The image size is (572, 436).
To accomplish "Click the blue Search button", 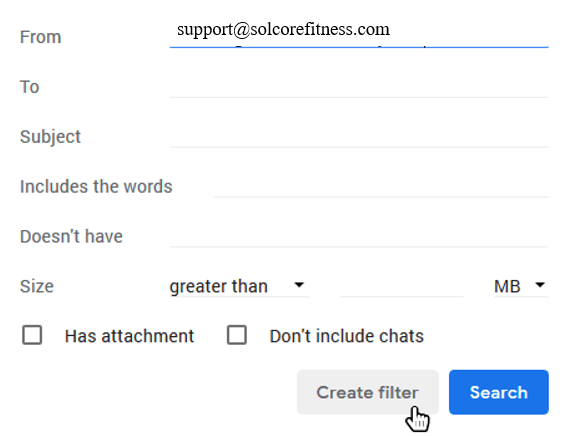I will tap(499, 392).
